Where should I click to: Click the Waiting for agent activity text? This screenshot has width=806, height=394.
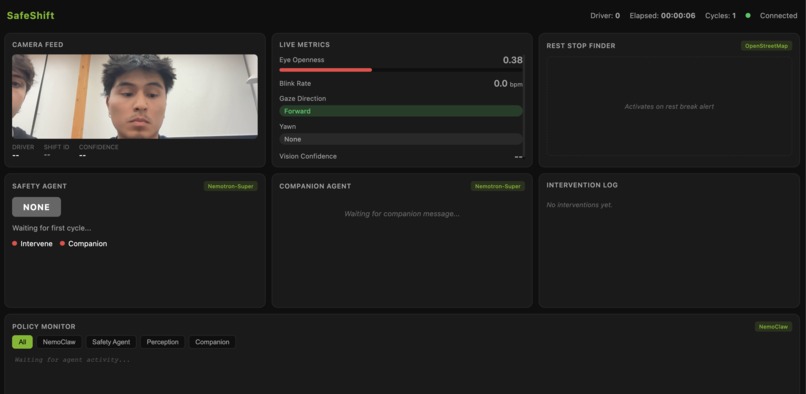tap(72, 360)
